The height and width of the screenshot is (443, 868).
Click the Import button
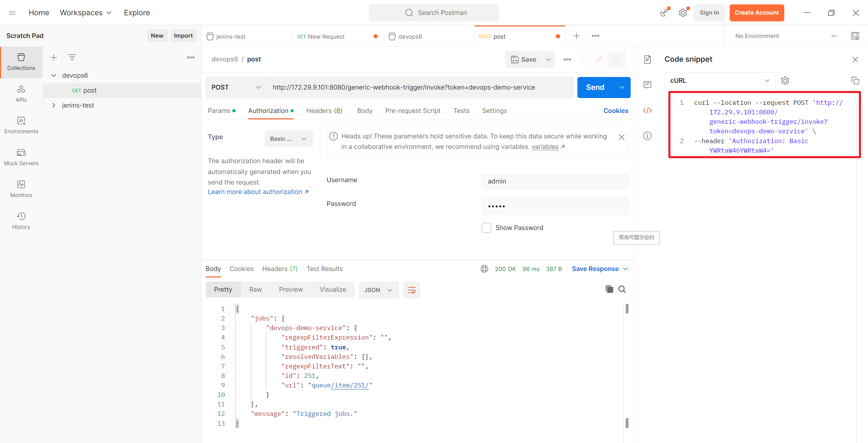[183, 36]
